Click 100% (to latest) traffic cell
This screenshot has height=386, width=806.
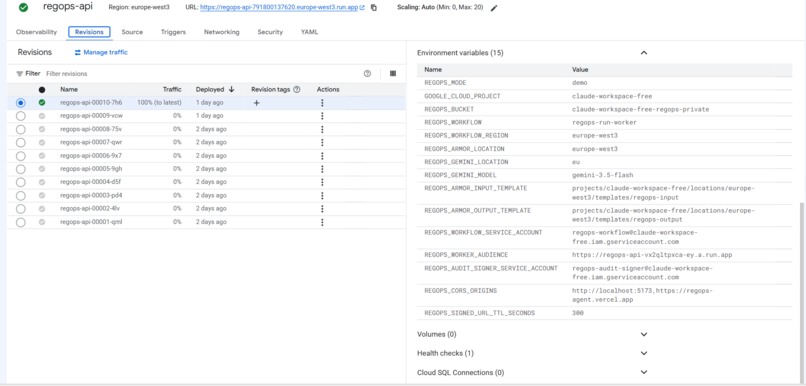(159, 103)
